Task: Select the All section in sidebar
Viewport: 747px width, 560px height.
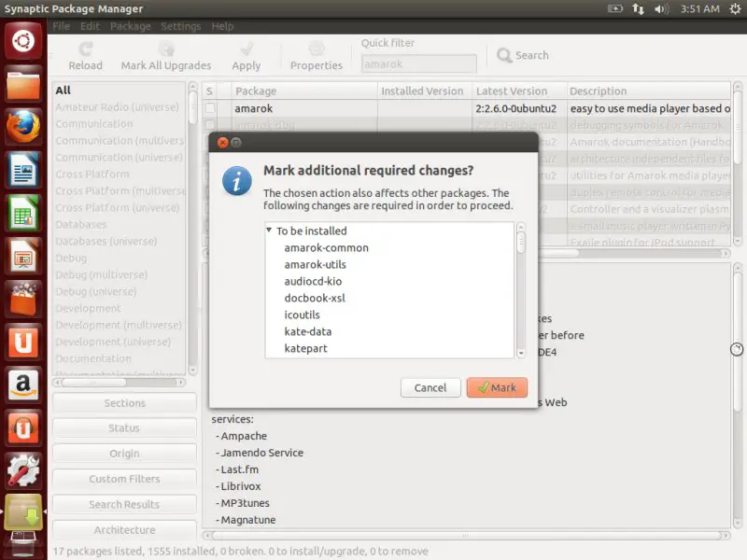Action: pyautogui.click(x=63, y=90)
